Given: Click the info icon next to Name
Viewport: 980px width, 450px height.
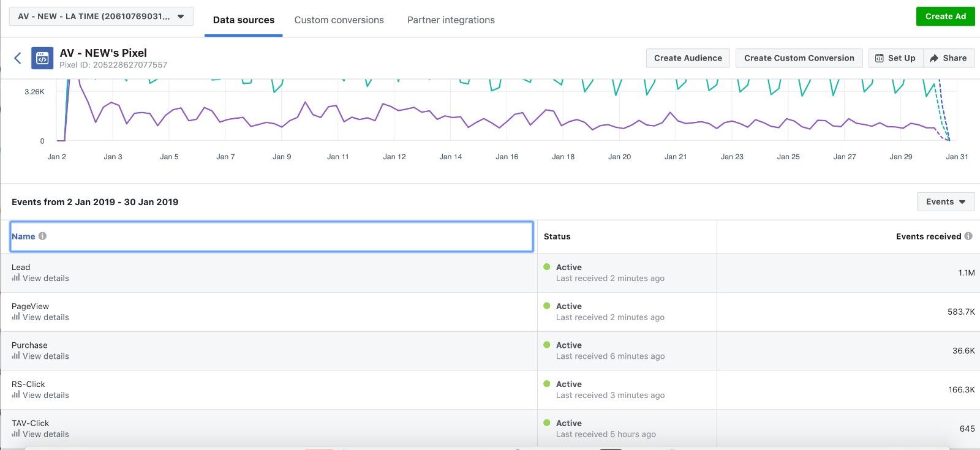Looking at the screenshot, I should coord(42,236).
